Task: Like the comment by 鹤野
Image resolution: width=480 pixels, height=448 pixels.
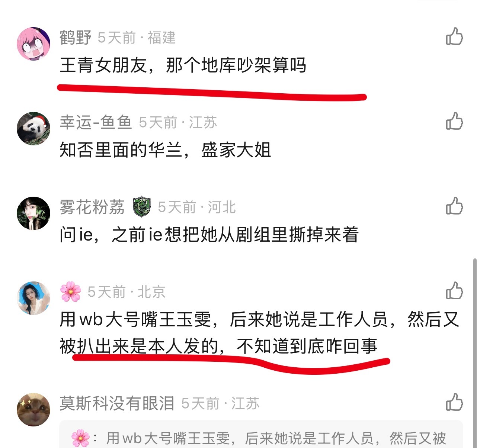Action: (454, 36)
